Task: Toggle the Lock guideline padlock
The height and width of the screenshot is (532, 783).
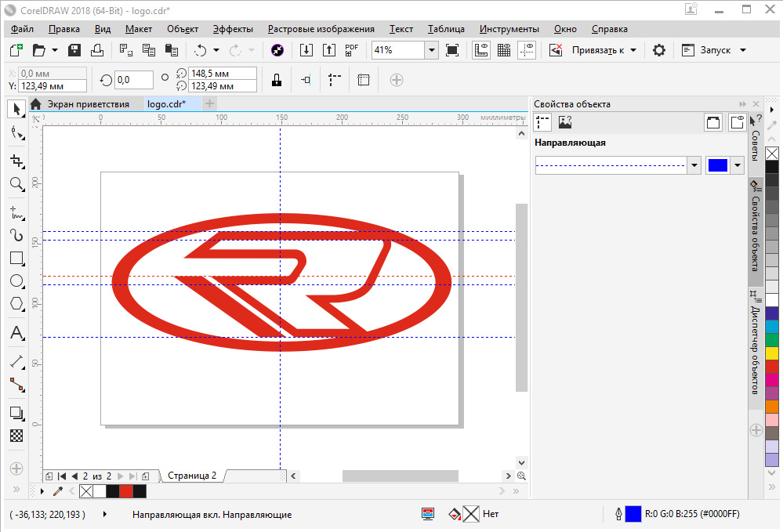Action: click(277, 80)
